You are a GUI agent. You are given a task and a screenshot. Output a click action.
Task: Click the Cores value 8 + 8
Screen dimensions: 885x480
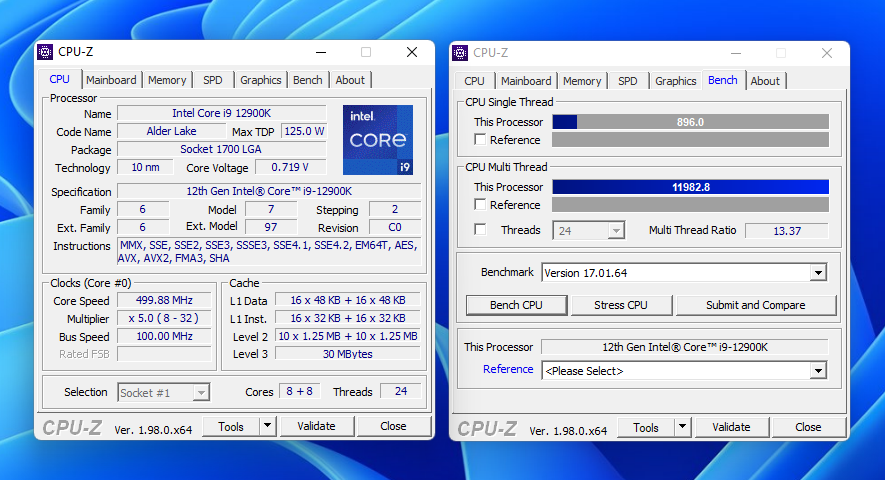[300, 391]
